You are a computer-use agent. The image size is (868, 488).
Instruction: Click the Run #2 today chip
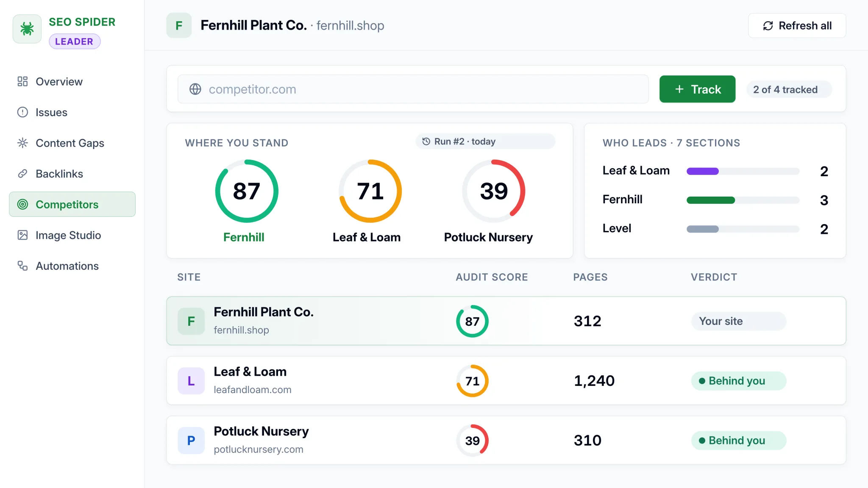[485, 141]
